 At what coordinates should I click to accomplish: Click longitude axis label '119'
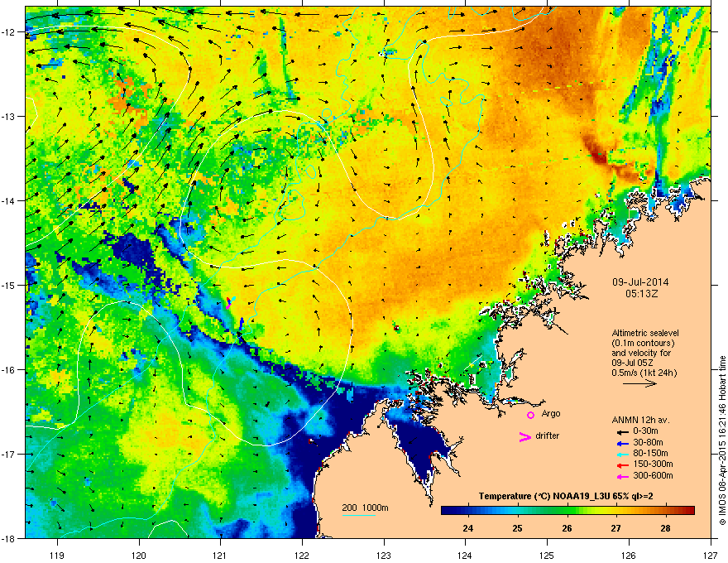point(57,555)
